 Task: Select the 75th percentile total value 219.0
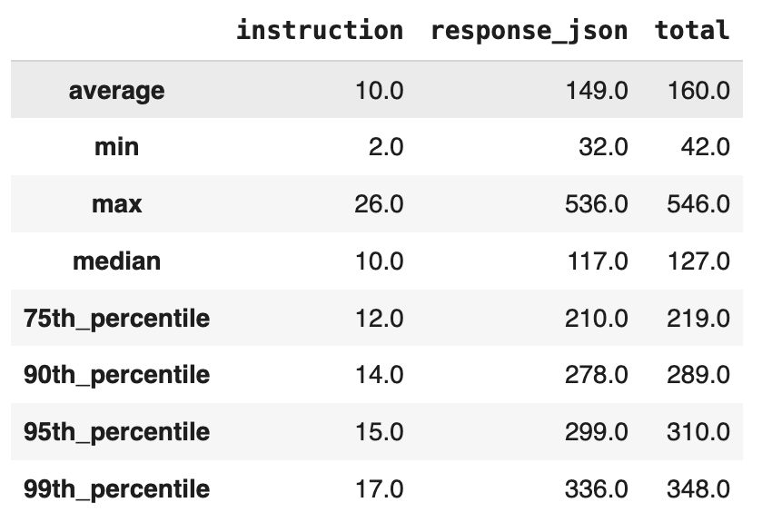(x=698, y=319)
